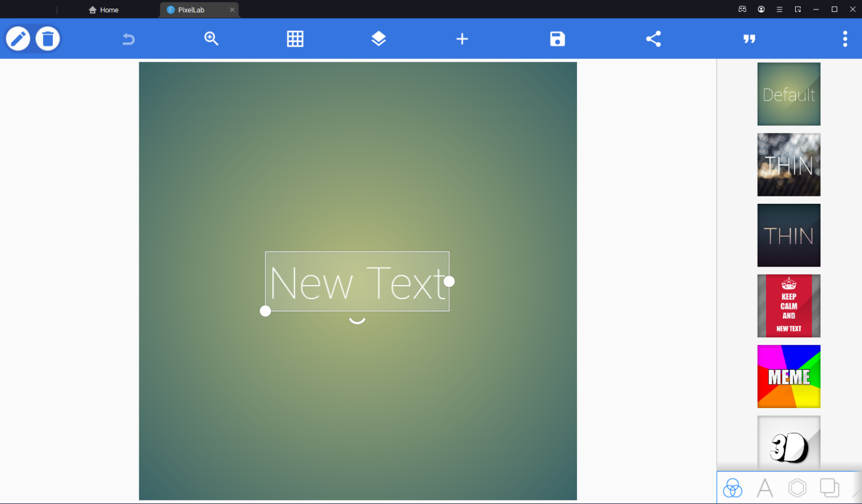
Task: Open the BlueStacks game controls icon
Action: [x=742, y=9]
